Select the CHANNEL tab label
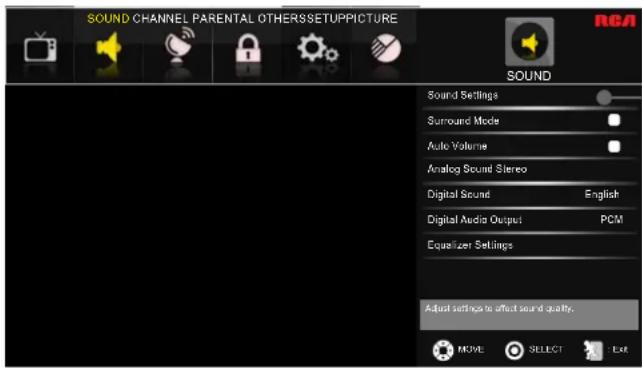The image size is (642, 368). click(x=160, y=18)
